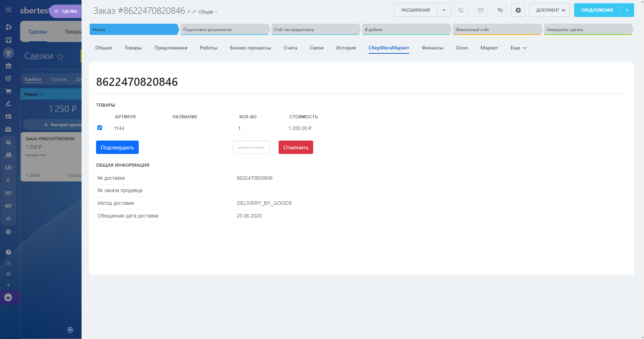Click pencil icon to edit order title
This screenshot has height=339, width=644.
(189, 12)
